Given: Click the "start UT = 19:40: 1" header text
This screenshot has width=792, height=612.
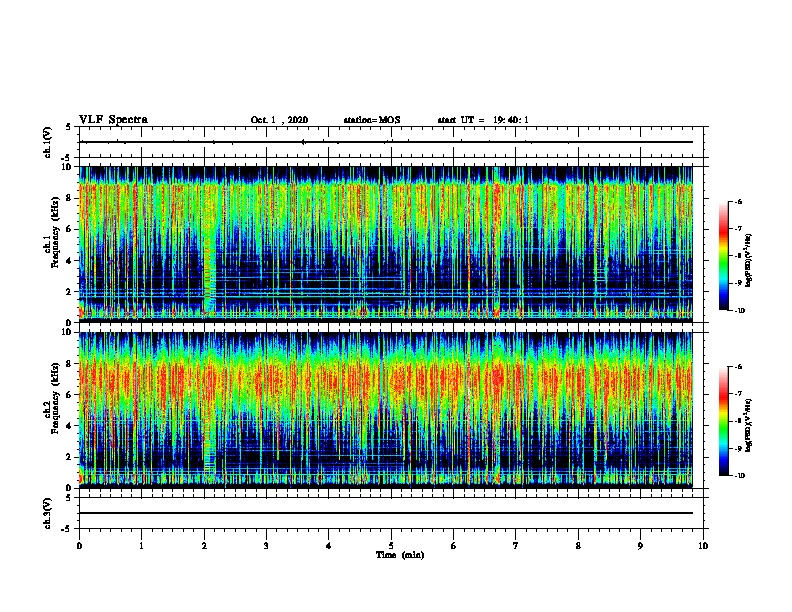Looking at the screenshot, I should coord(483,120).
